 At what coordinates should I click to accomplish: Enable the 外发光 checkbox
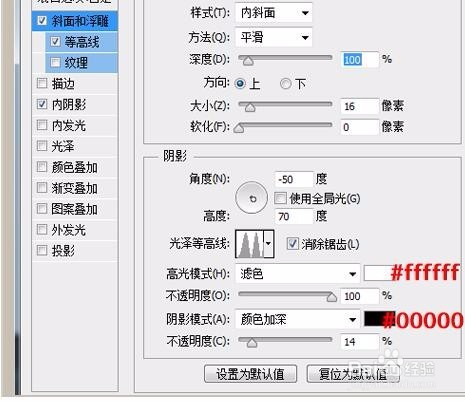tap(42, 229)
